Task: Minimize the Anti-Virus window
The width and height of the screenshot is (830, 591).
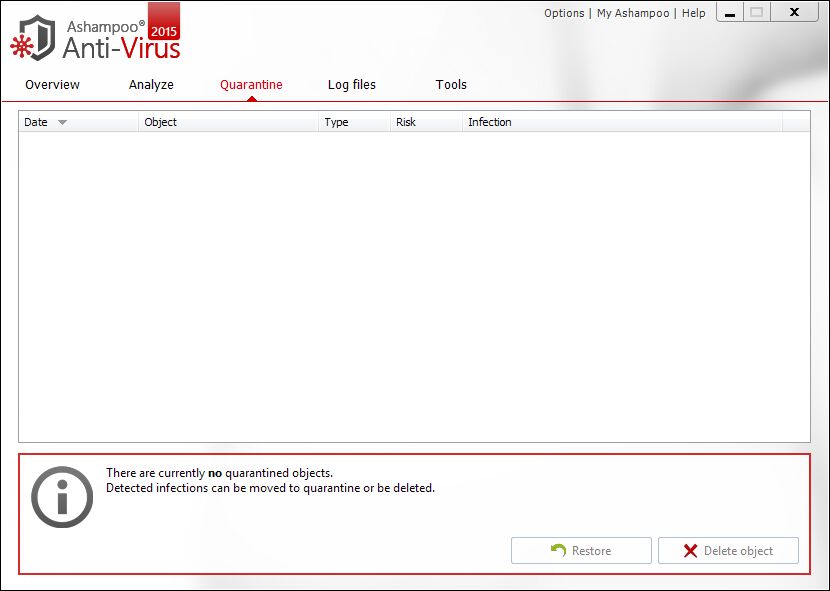Action: tap(730, 12)
